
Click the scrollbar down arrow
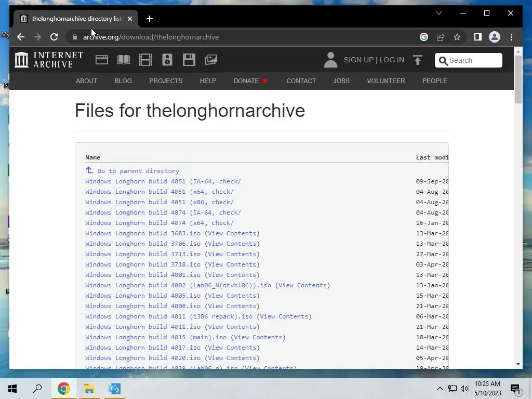tap(518, 364)
